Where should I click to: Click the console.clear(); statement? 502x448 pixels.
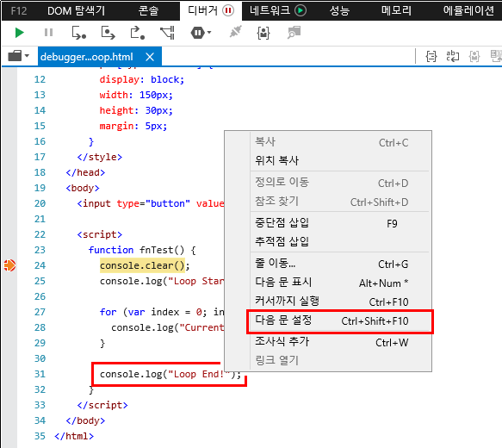click(x=145, y=266)
